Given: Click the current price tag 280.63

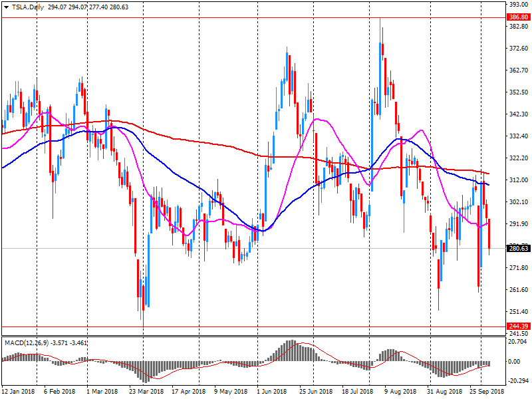Looking at the screenshot, I should pyautogui.click(x=517, y=249).
